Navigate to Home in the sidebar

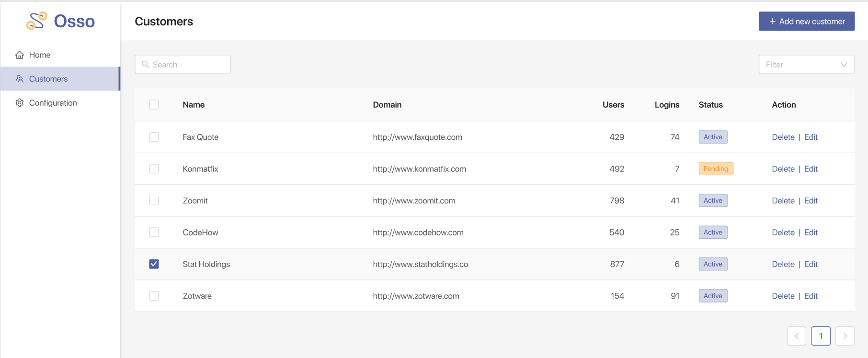pos(40,55)
